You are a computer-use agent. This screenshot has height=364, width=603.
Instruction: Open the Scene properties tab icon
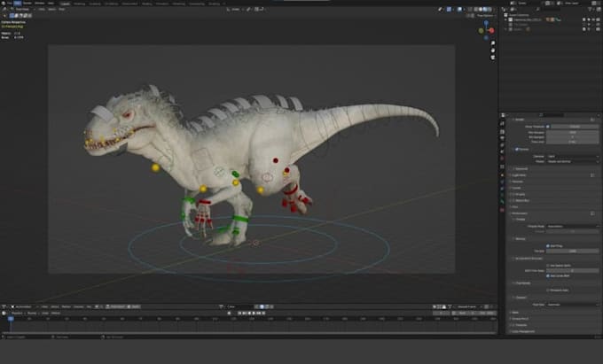point(502,151)
